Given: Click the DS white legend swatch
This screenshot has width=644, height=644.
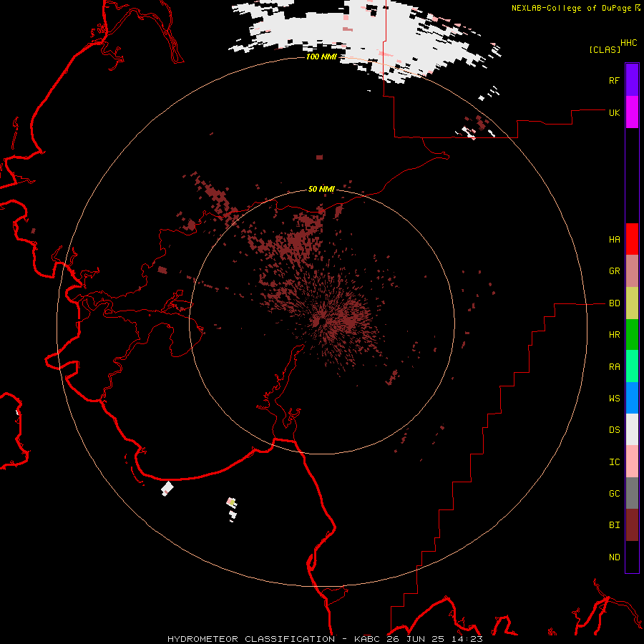Looking at the screenshot, I should 632,429.
